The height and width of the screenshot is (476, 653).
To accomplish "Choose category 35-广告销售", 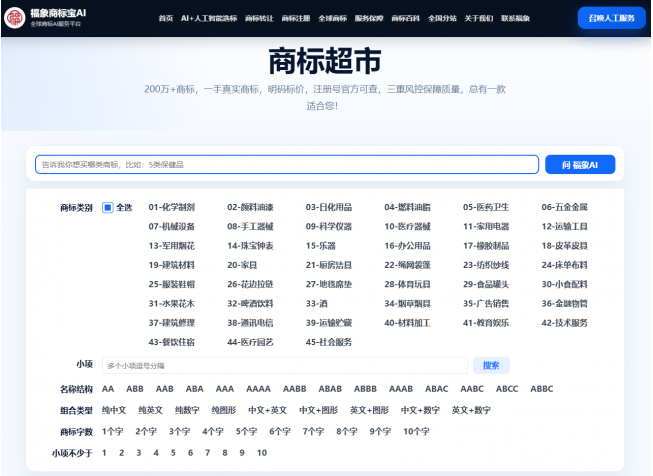I will point(486,304).
